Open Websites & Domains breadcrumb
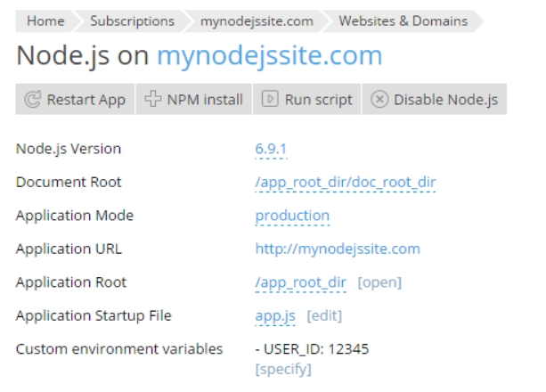The width and height of the screenshot is (546, 392). (x=402, y=20)
